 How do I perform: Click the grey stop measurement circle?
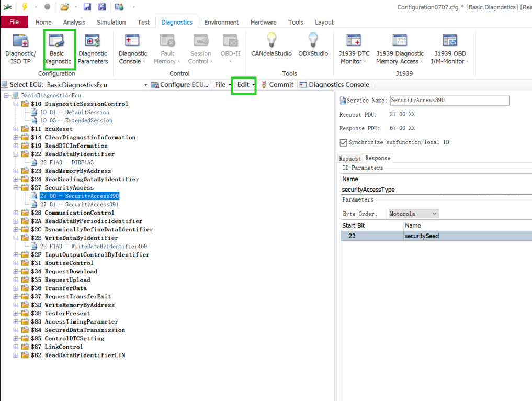[48, 7]
